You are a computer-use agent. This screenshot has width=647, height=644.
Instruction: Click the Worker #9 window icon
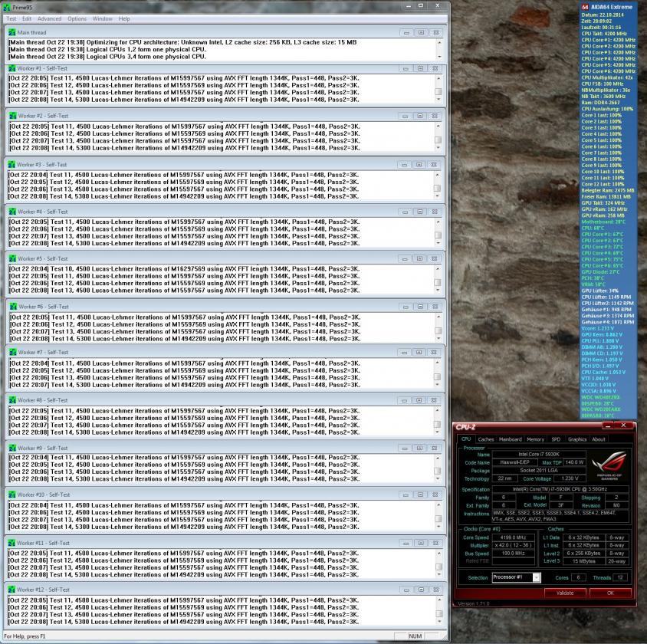[12, 448]
